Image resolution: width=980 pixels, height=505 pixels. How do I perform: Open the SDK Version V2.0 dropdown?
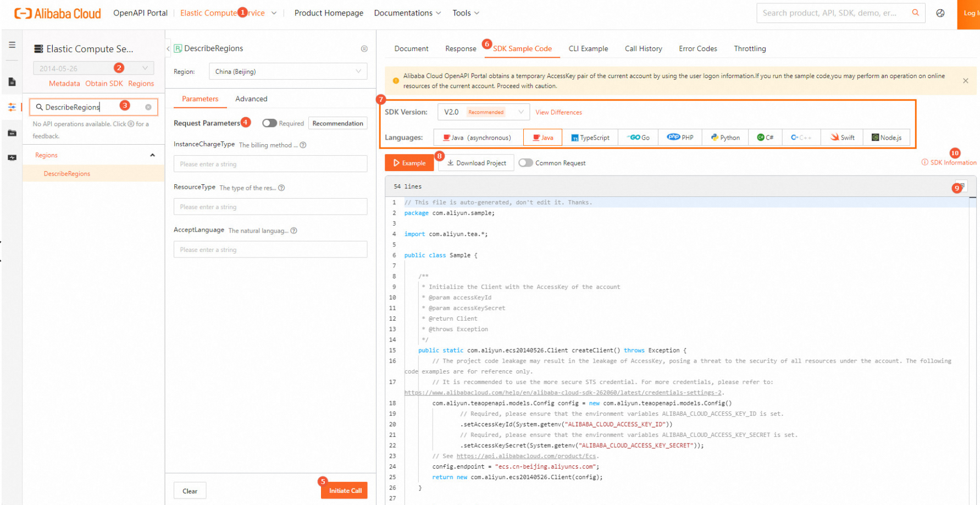tap(484, 112)
